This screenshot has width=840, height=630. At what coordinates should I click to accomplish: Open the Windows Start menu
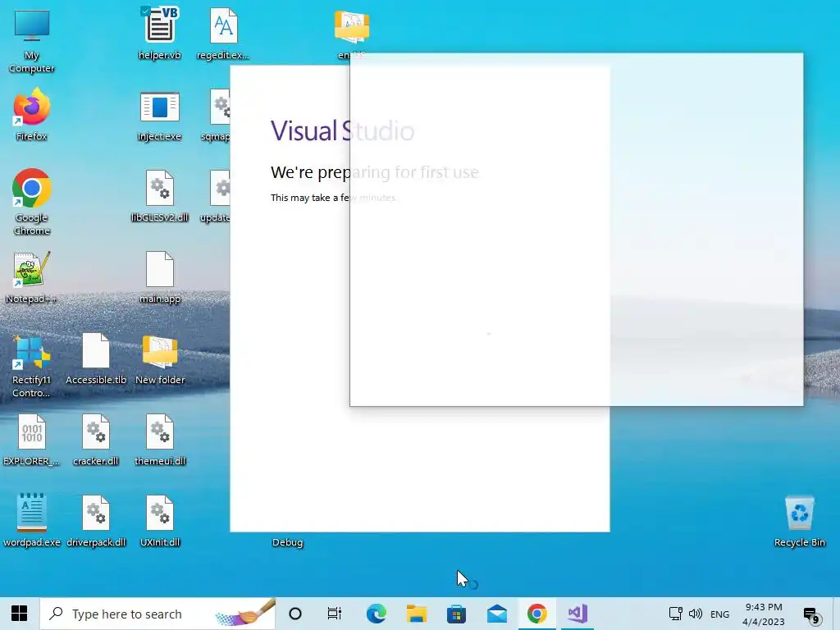click(20, 614)
